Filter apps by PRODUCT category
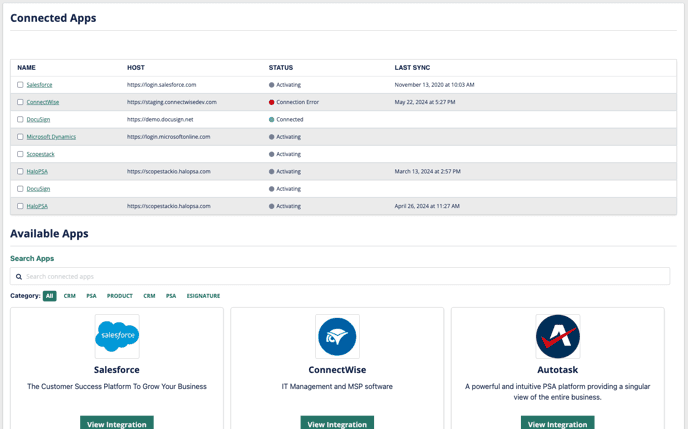688x429 pixels. click(x=120, y=296)
